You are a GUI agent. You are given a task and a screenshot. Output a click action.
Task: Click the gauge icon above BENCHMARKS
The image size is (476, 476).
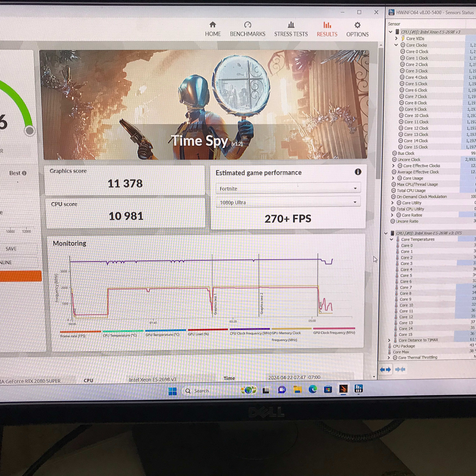pyautogui.click(x=248, y=25)
